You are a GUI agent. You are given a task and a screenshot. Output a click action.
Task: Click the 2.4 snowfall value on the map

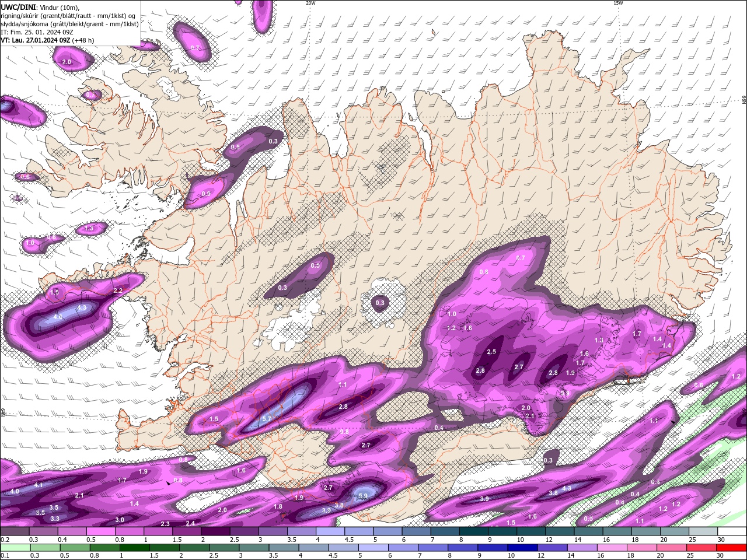190,523
